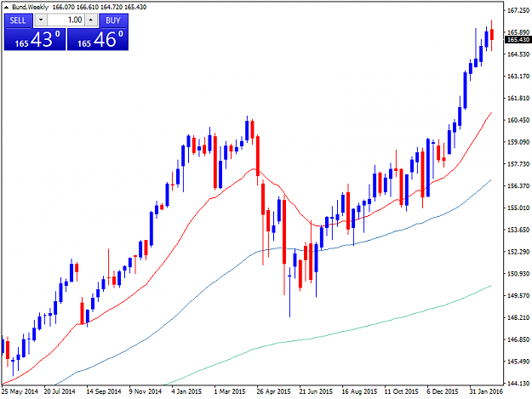532x399 pixels.
Task: Click the 1.00 volume input field
Action: pos(66,20)
